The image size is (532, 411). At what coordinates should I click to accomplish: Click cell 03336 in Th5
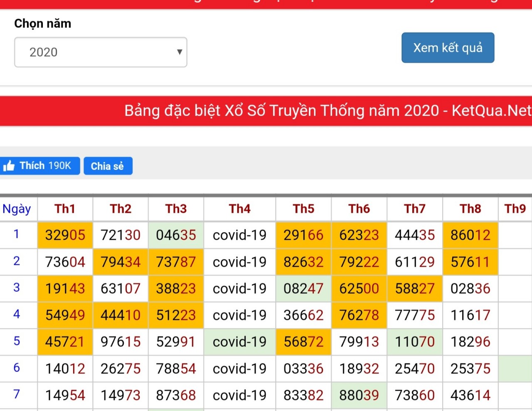[303, 368]
